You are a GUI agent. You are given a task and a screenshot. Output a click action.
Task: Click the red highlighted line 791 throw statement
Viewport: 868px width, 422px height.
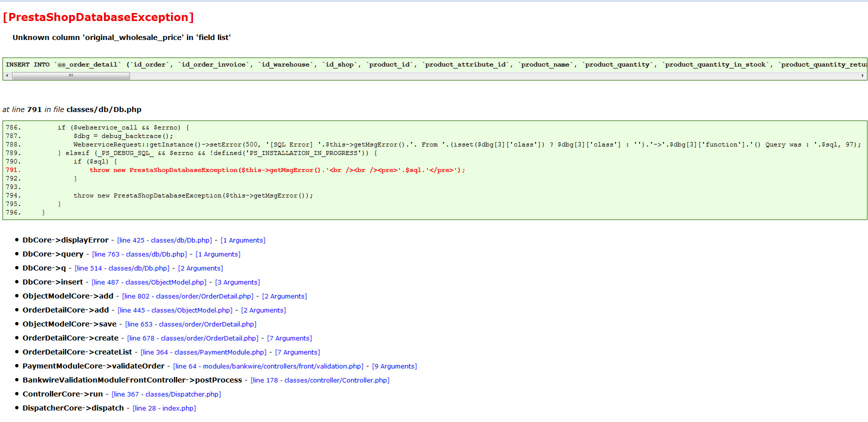277,170
